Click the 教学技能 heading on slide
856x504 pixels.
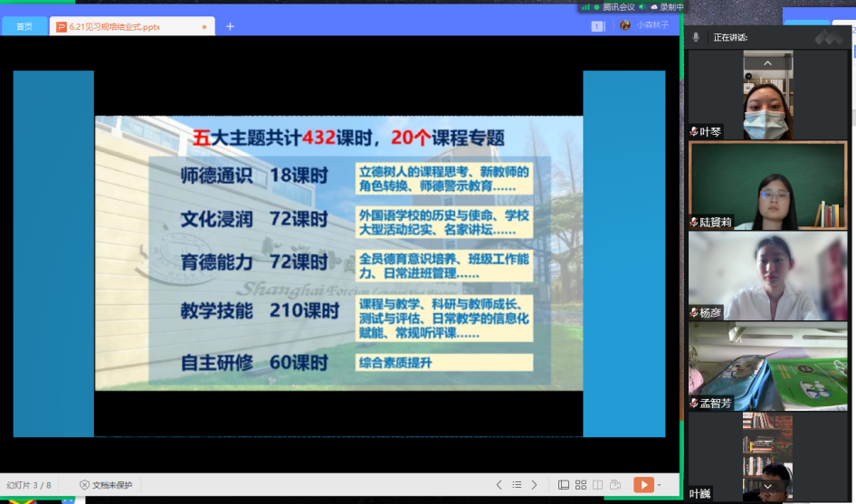pos(217,310)
